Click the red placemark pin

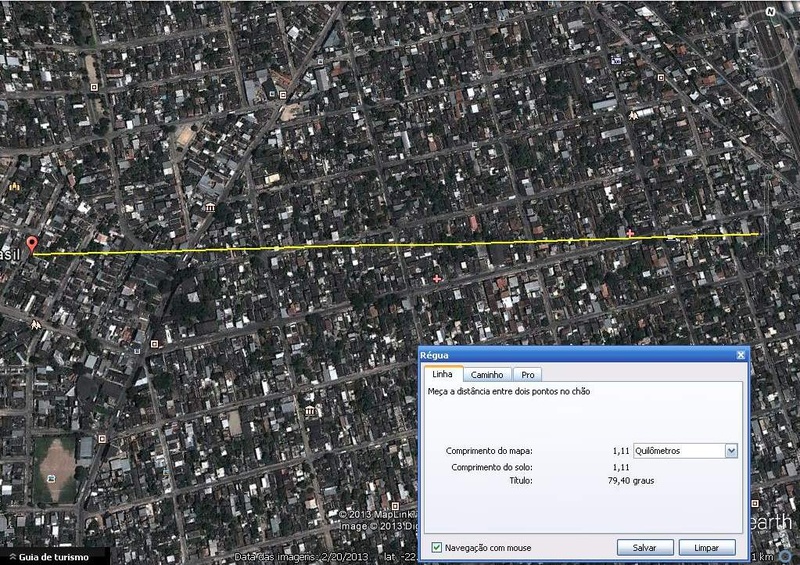(x=32, y=244)
